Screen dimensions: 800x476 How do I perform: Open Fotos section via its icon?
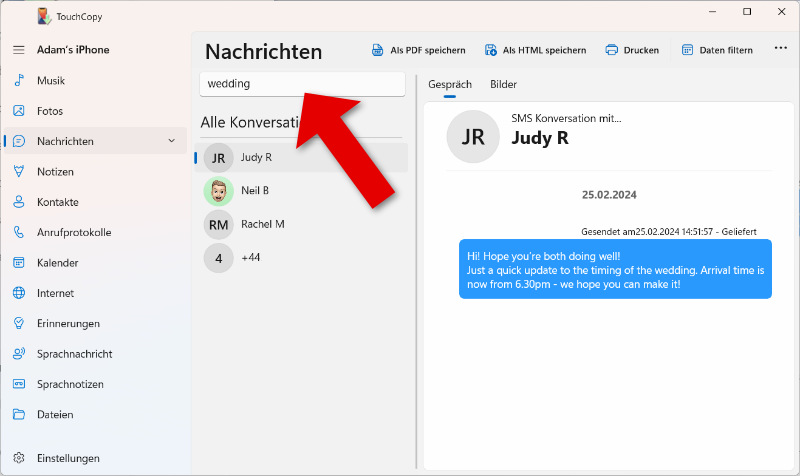point(18,111)
